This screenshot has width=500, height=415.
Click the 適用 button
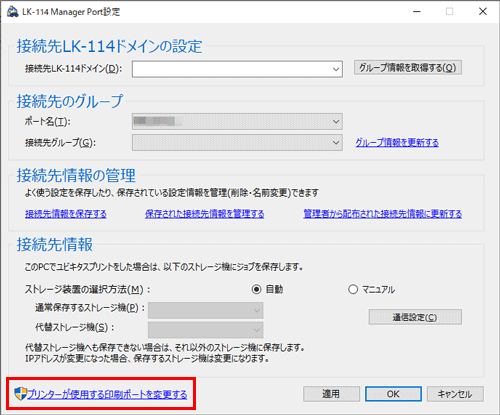[331, 394]
